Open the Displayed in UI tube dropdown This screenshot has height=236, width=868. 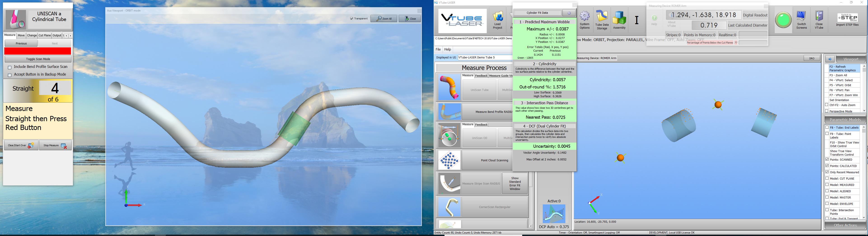pos(484,58)
